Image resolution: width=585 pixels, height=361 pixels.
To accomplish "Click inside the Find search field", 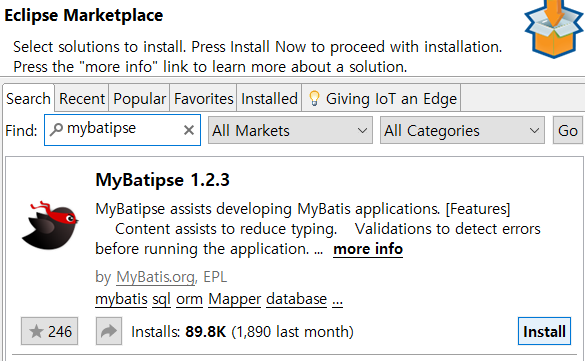I will 122,130.
